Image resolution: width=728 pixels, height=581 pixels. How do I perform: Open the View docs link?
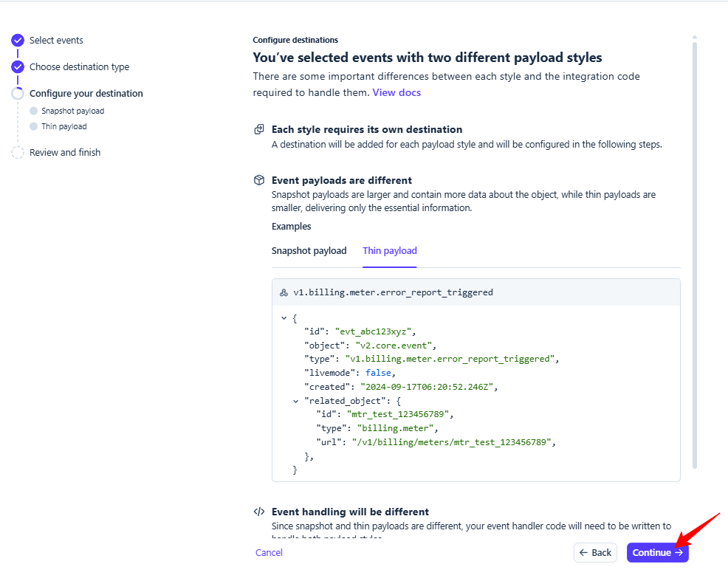click(396, 92)
